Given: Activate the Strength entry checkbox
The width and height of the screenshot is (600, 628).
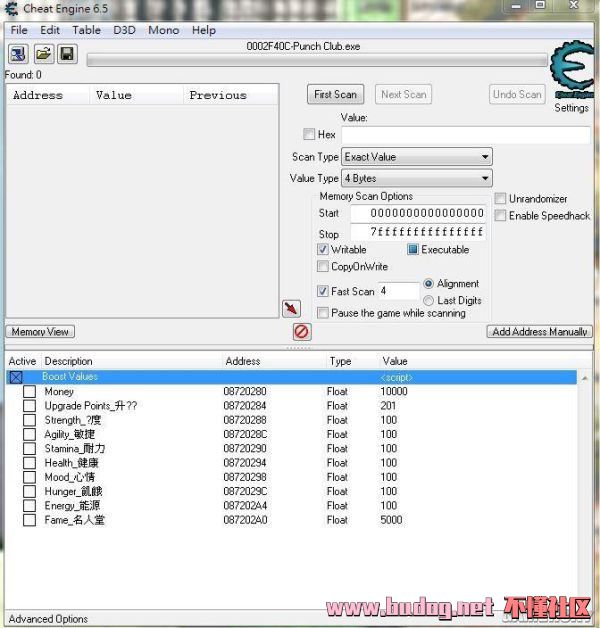Looking at the screenshot, I should [x=29, y=420].
